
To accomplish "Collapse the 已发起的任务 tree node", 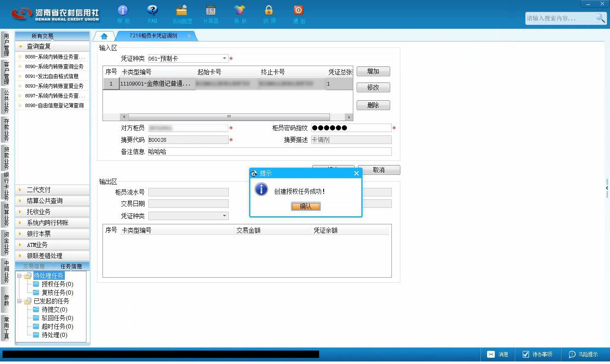I will (19, 301).
